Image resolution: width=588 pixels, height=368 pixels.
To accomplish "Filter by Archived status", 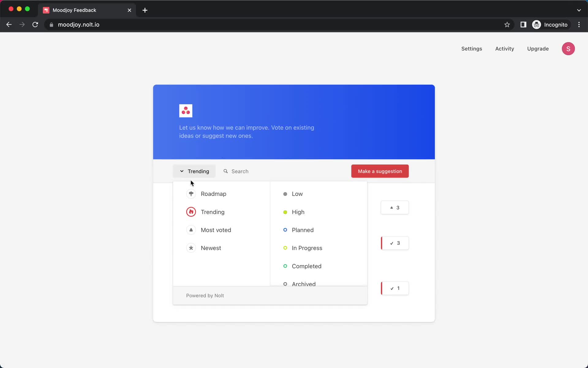I will click(304, 284).
